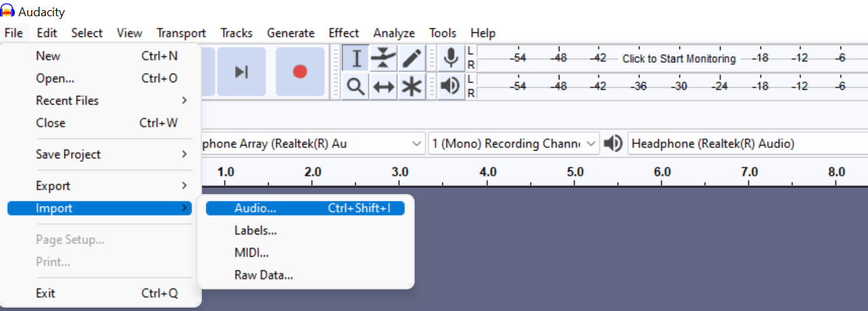The image size is (868, 311).
Task: Open the 1 (Mono) Recording Channel dropdown
Action: tap(514, 143)
